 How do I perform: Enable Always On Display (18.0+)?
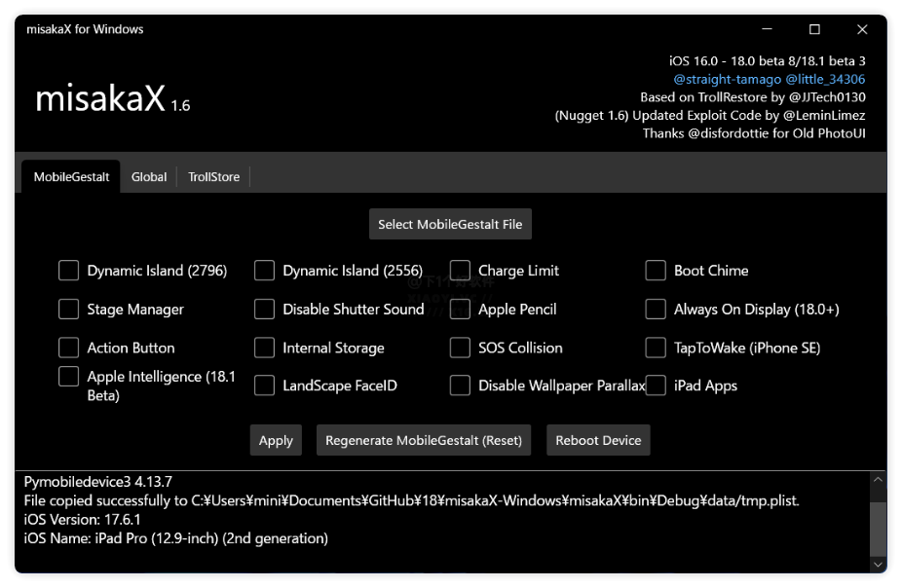click(656, 309)
